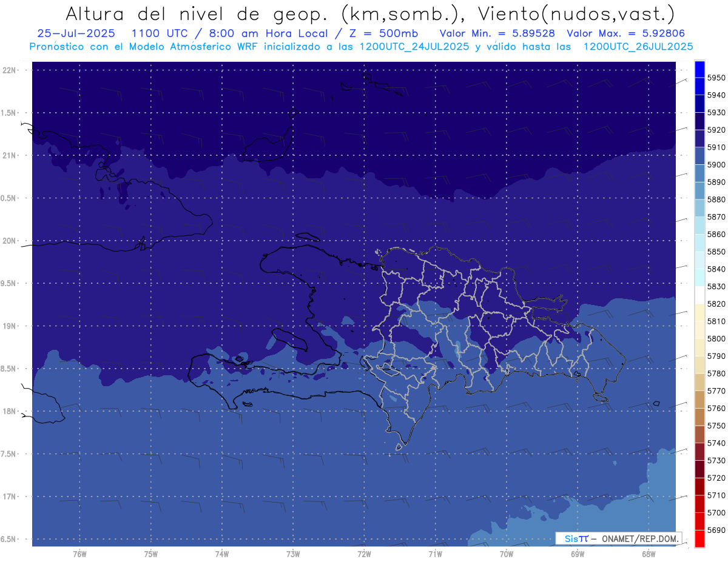Click the '19N' latitude label
The width and height of the screenshot is (728, 562).
click(x=9, y=326)
